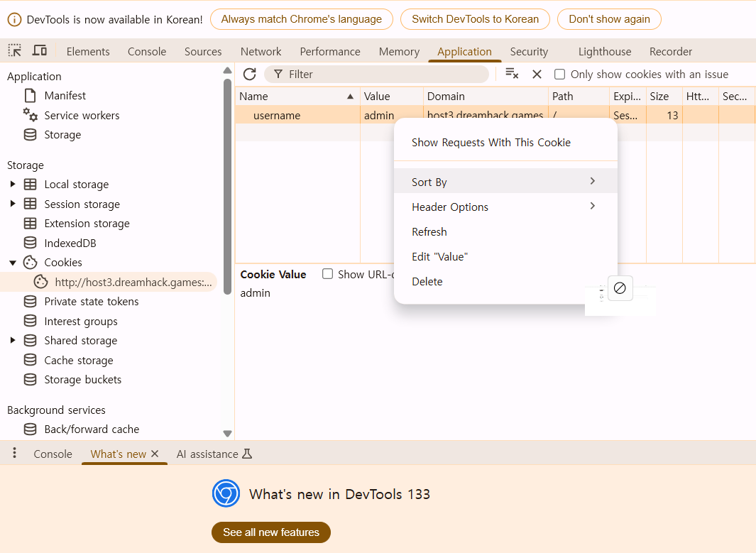Select the username cookie name cell

pos(297,115)
